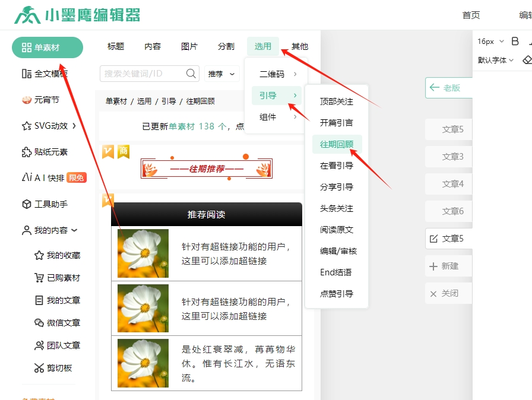
Task: Click the 引导 menu entry
Action: (x=276, y=96)
